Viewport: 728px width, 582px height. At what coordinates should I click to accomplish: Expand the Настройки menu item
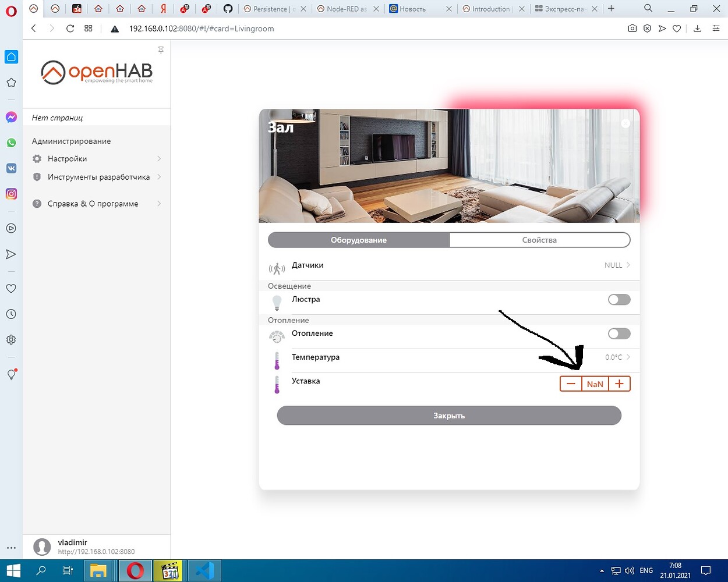[96, 159]
